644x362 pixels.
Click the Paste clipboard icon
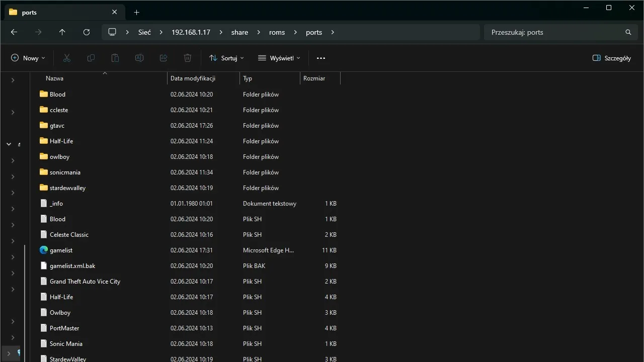click(x=115, y=58)
